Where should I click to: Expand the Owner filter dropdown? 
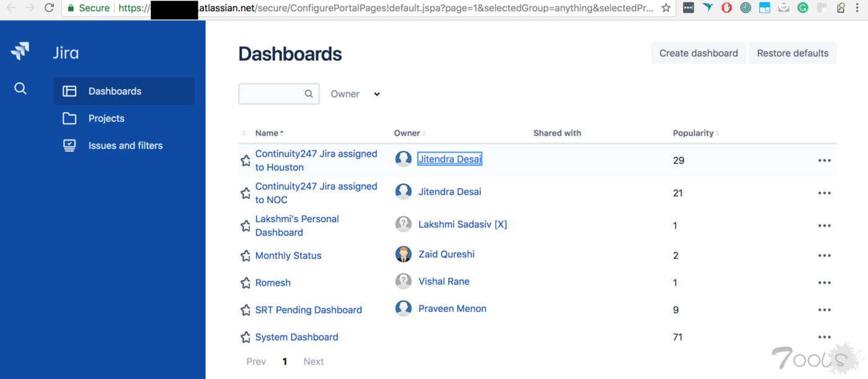355,94
